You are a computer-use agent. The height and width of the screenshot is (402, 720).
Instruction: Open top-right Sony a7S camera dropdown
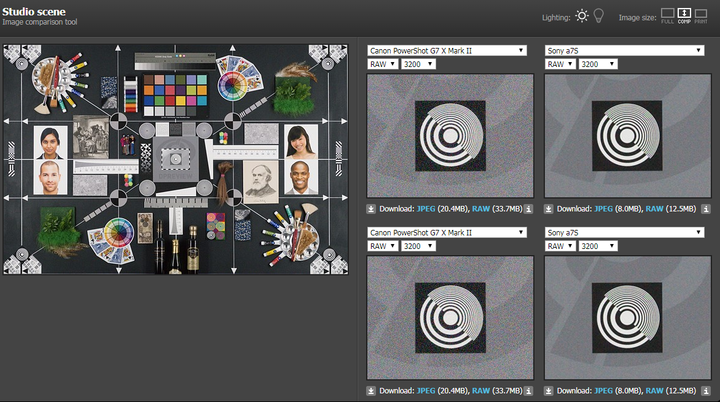coord(624,51)
